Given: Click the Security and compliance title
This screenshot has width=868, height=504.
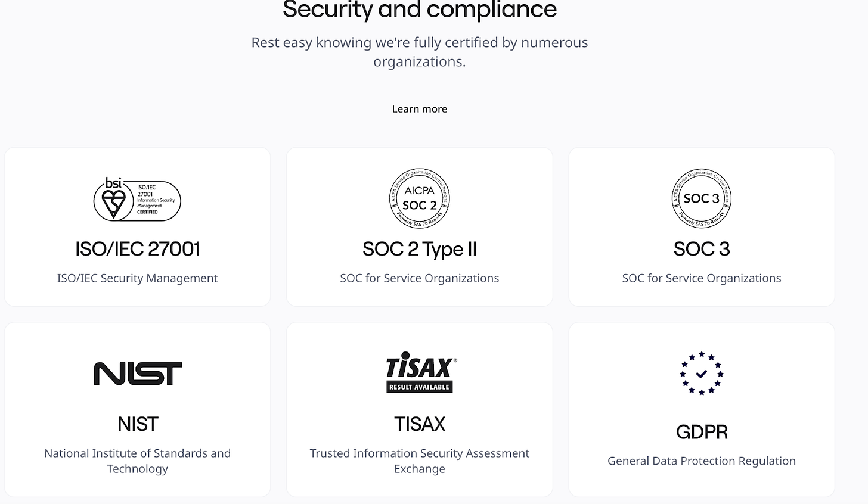Looking at the screenshot, I should pyautogui.click(x=420, y=10).
